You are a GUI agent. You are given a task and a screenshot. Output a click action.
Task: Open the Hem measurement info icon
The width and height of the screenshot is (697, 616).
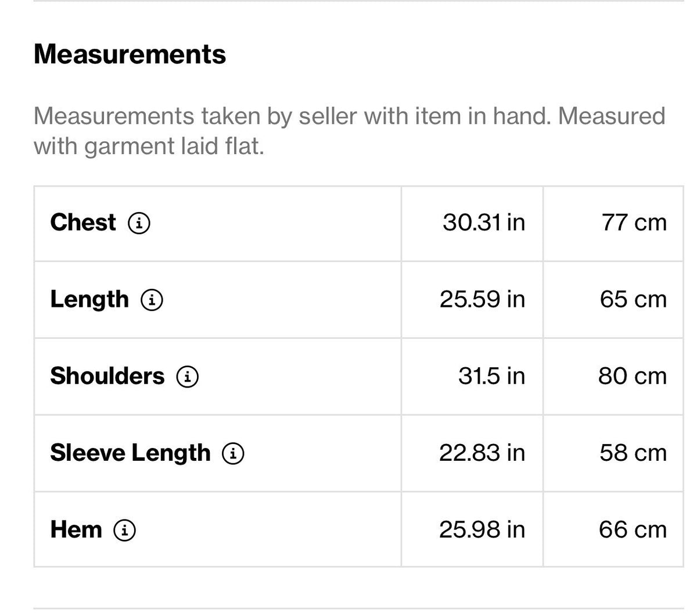click(x=125, y=530)
